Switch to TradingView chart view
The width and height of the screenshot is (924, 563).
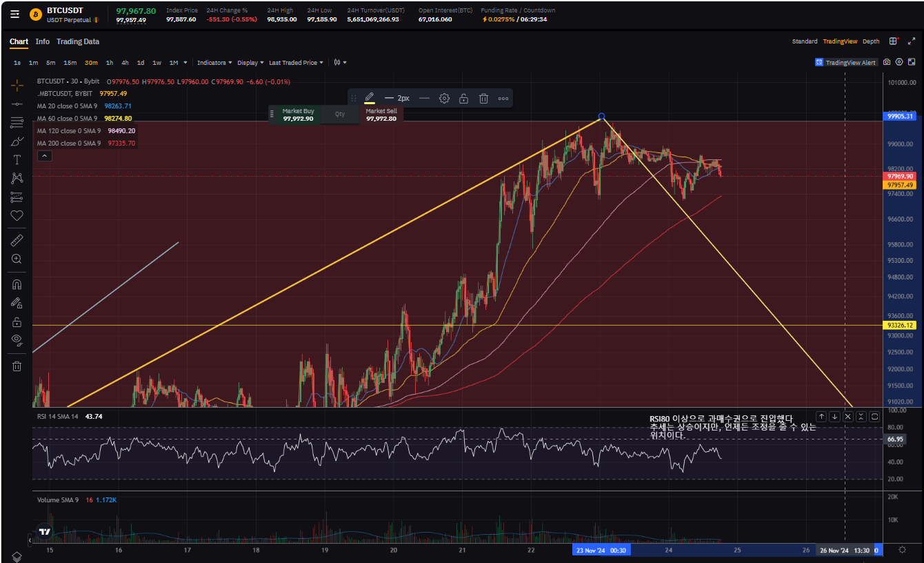pyautogui.click(x=841, y=41)
